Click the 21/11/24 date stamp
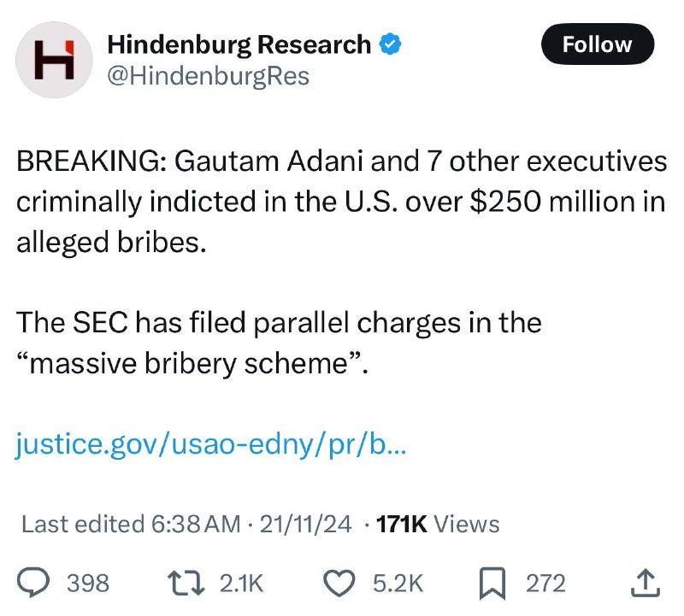The height and width of the screenshot is (616, 684). pos(305,524)
